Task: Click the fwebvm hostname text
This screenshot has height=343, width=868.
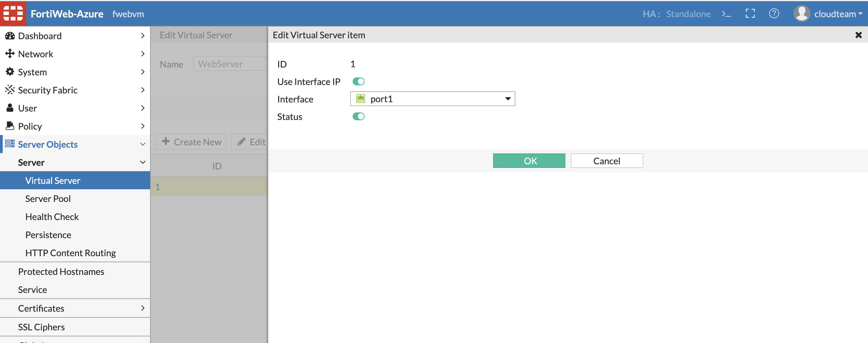Action: [x=128, y=14]
